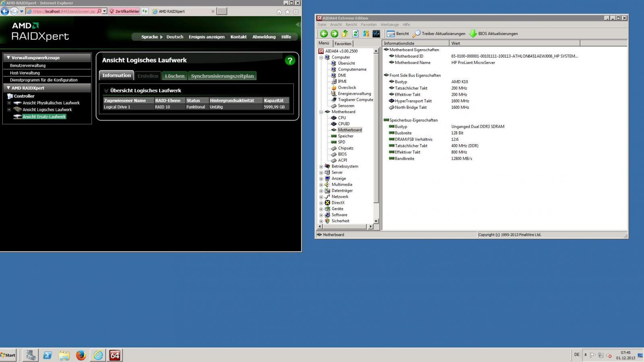Select Controller in RAIDXpert tree

click(24, 96)
